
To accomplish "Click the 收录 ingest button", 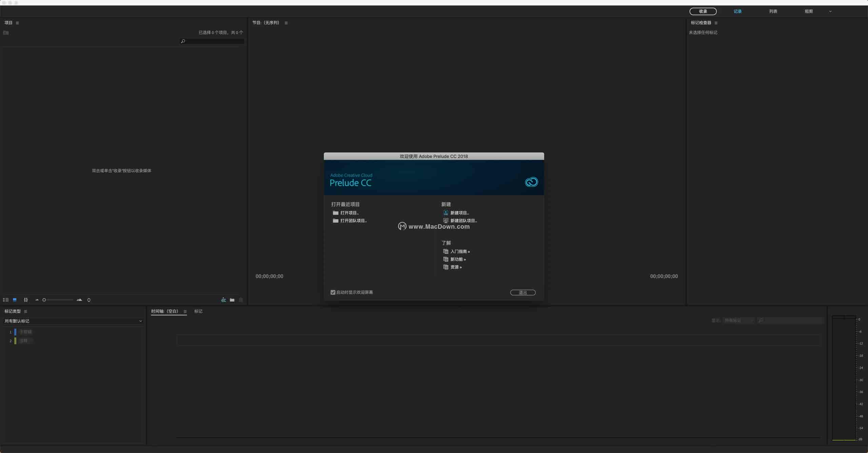I will coord(703,12).
